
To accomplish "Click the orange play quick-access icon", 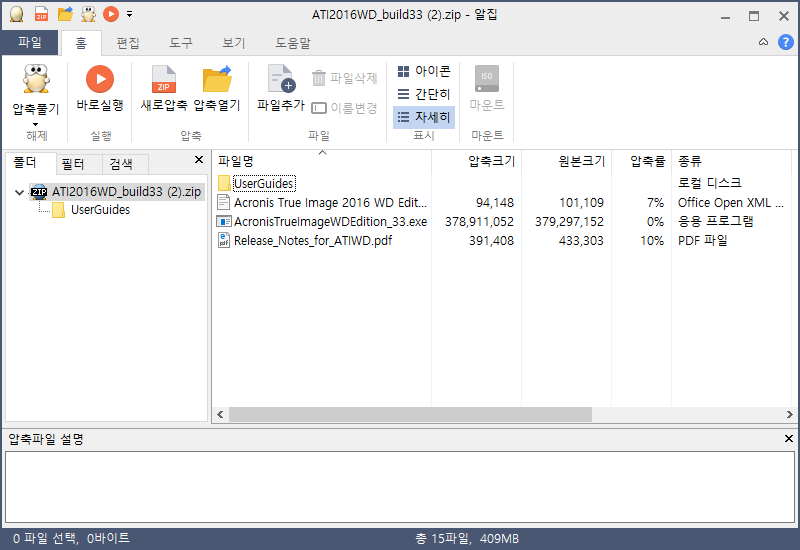I will coord(111,14).
